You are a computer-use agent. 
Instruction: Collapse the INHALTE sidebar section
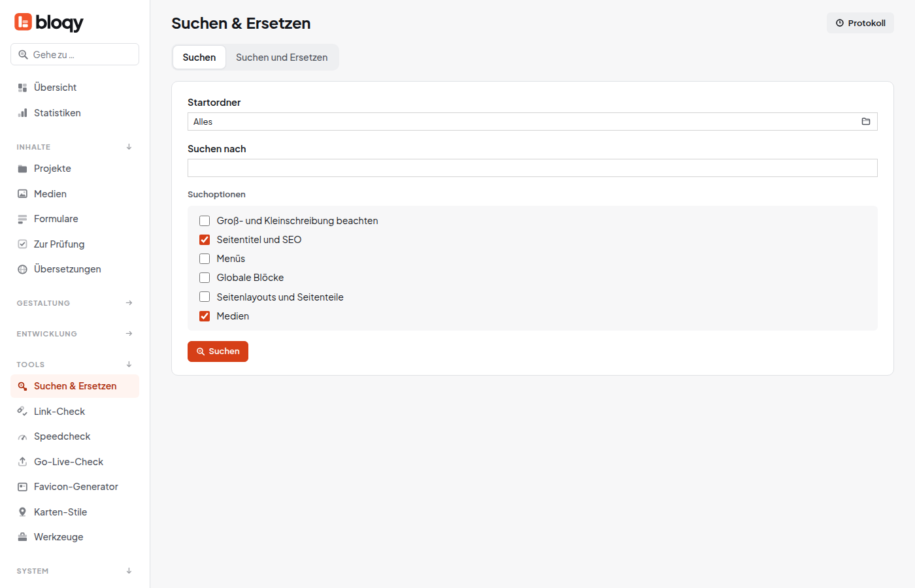pos(75,147)
